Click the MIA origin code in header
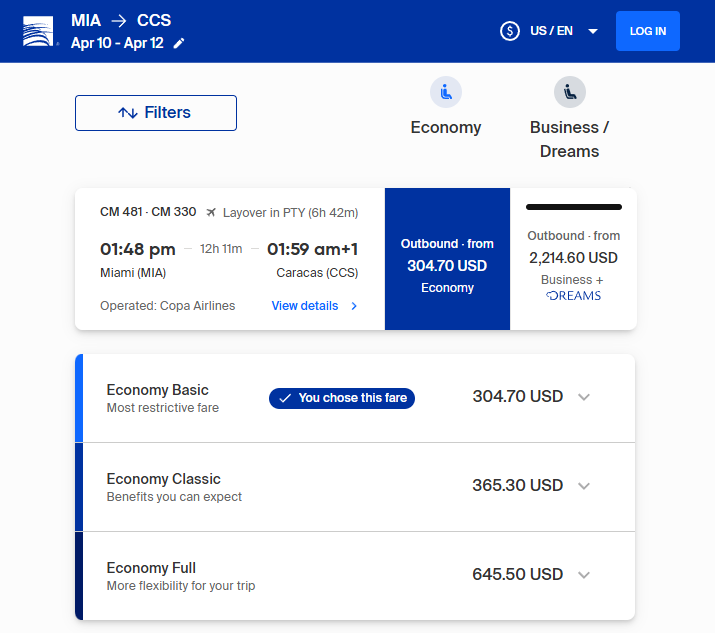This screenshot has height=633, width=715. click(86, 21)
